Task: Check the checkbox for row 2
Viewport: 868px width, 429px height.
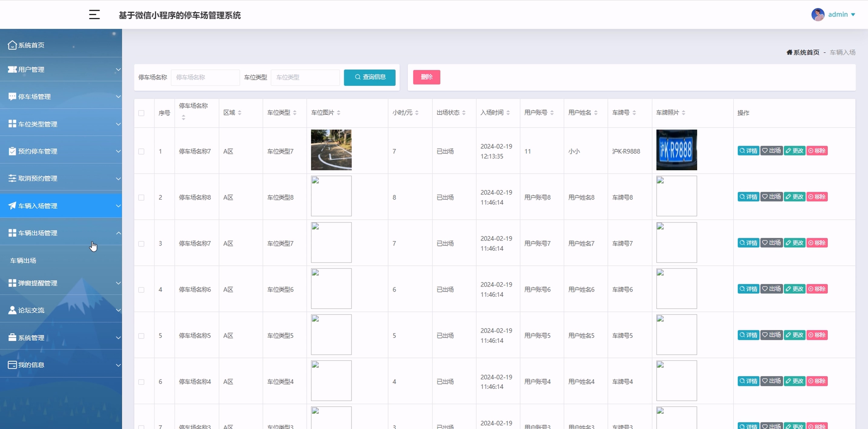Action: (141, 198)
